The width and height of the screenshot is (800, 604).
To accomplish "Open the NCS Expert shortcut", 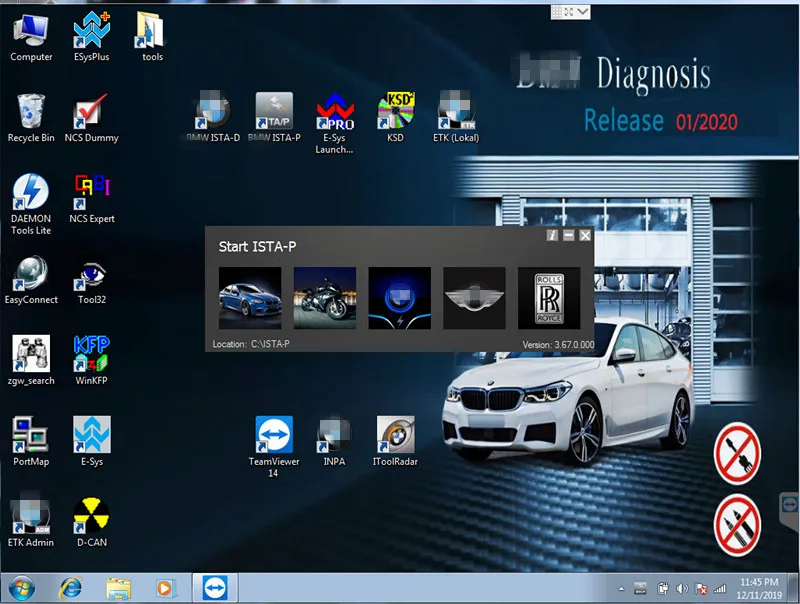I will 91,199.
